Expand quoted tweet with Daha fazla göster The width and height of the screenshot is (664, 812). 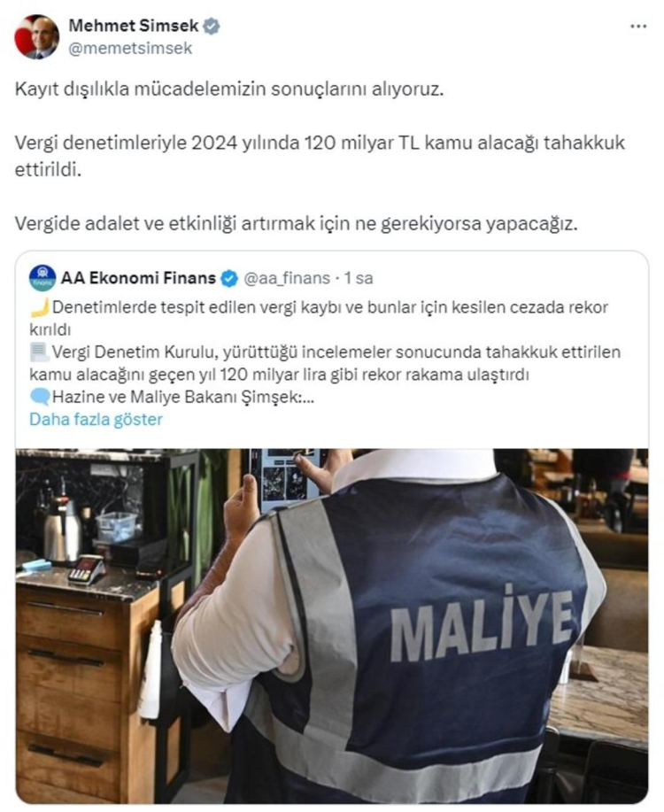tap(96, 419)
